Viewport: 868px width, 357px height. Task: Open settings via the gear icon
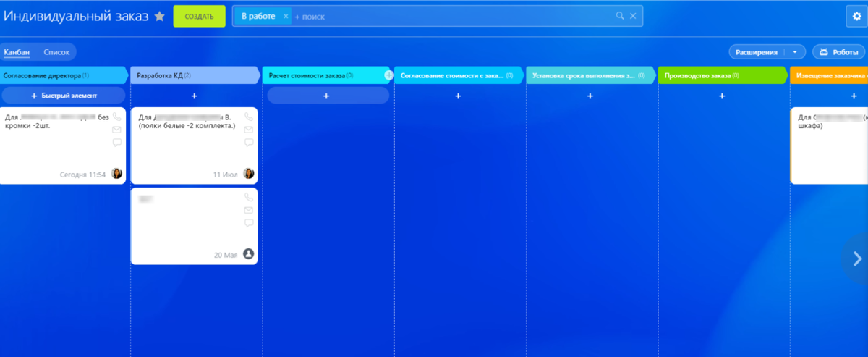(x=857, y=16)
